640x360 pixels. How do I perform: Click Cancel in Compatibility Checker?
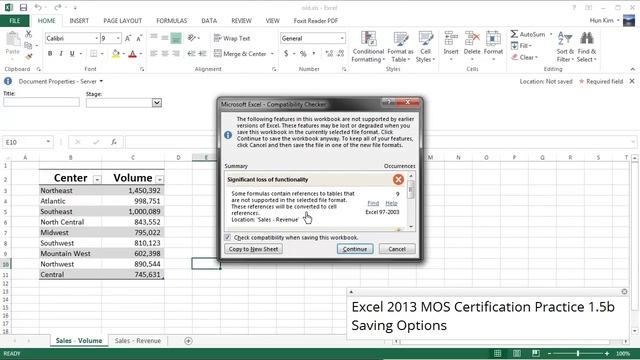tap(397, 249)
